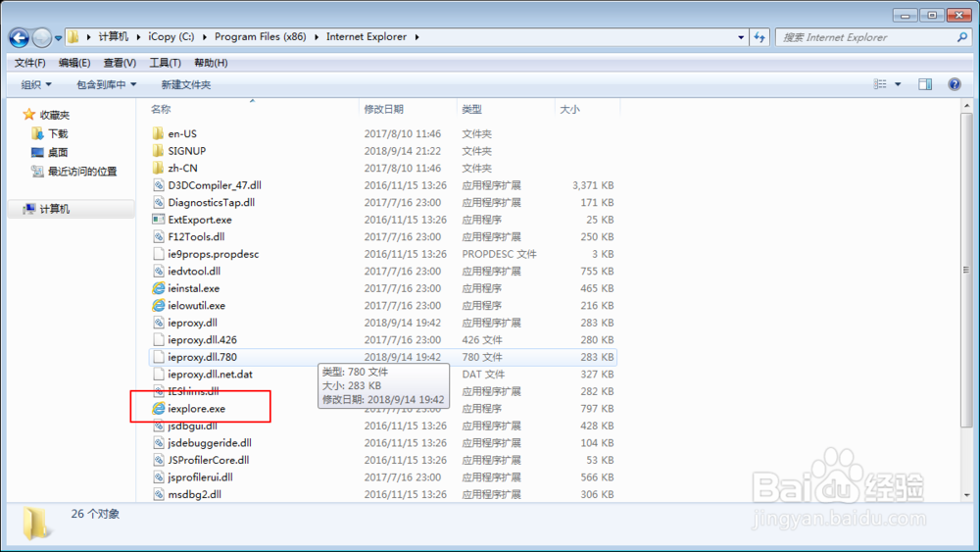Select iexplore.exe IE icon
This screenshot has width=980, height=552.
tap(159, 408)
